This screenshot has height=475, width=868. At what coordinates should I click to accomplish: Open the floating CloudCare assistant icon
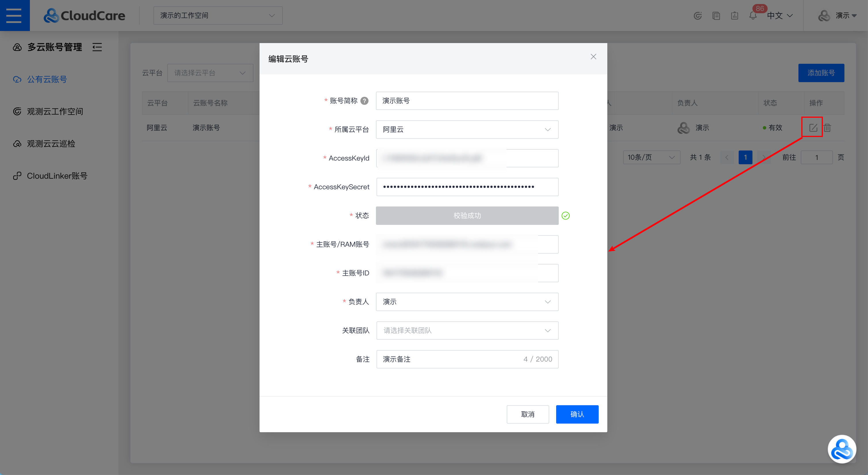(842, 449)
